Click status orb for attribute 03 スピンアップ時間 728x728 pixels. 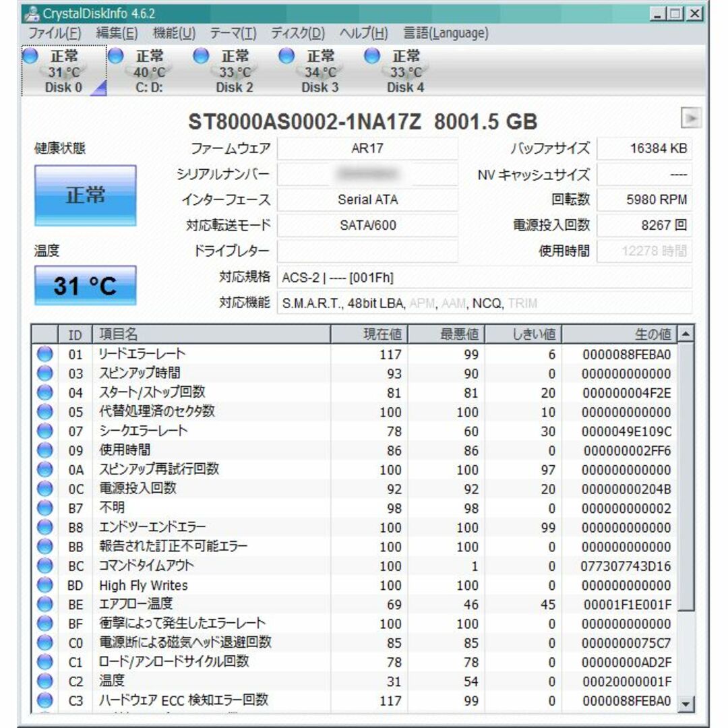coord(45,373)
